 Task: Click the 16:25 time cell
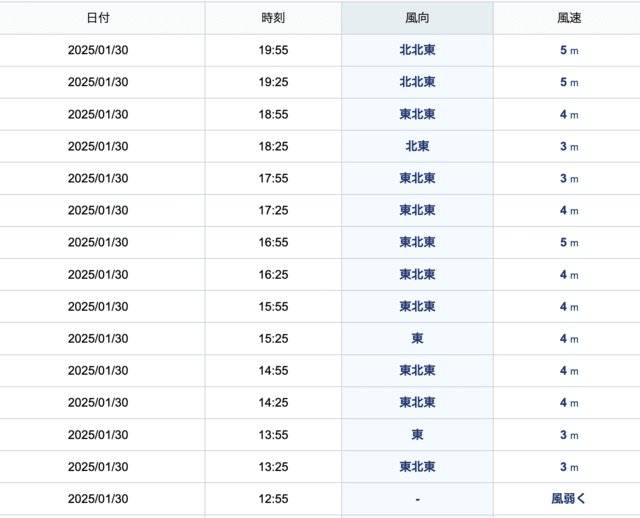tap(273, 274)
